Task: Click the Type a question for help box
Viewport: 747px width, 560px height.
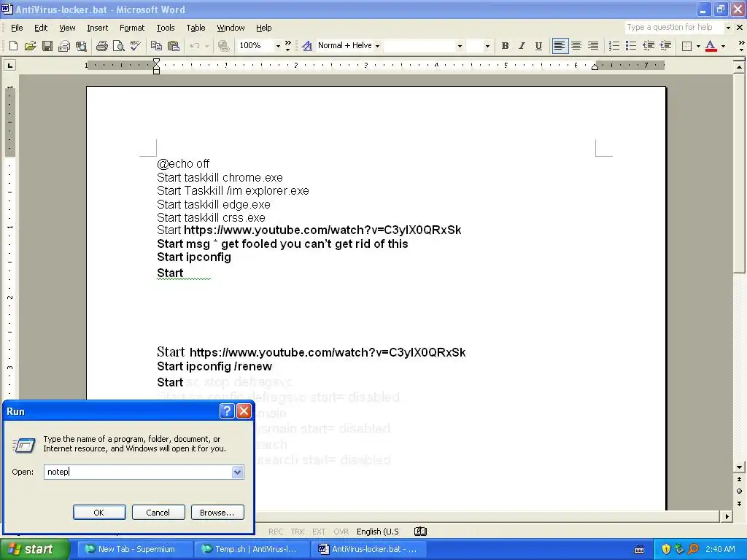Action: pos(673,28)
